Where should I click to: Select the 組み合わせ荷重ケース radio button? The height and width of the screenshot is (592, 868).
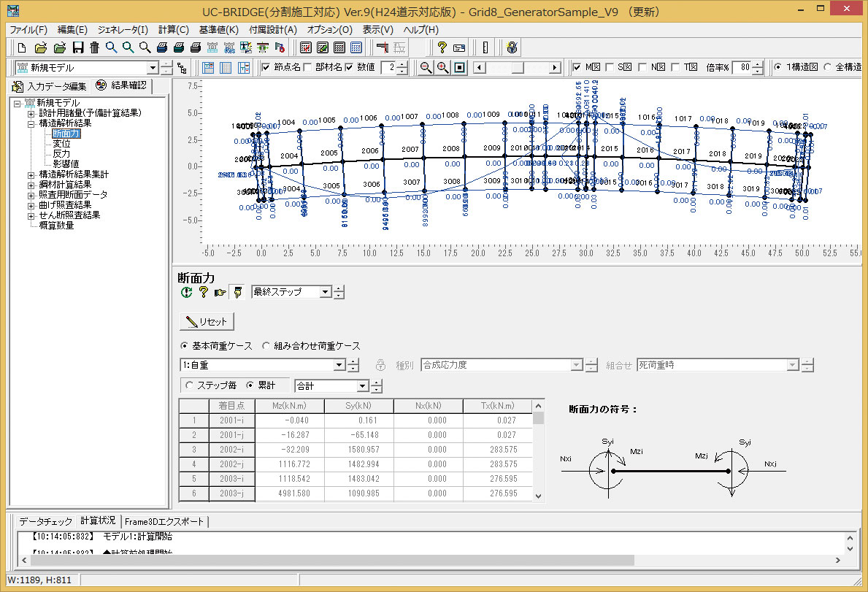[266, 346]
